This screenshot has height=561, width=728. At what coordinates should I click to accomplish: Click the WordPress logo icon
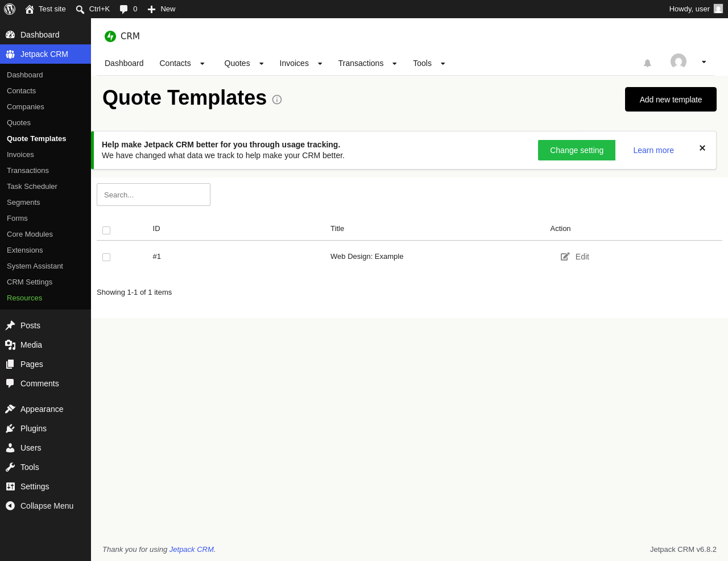(x=10, y=9)
